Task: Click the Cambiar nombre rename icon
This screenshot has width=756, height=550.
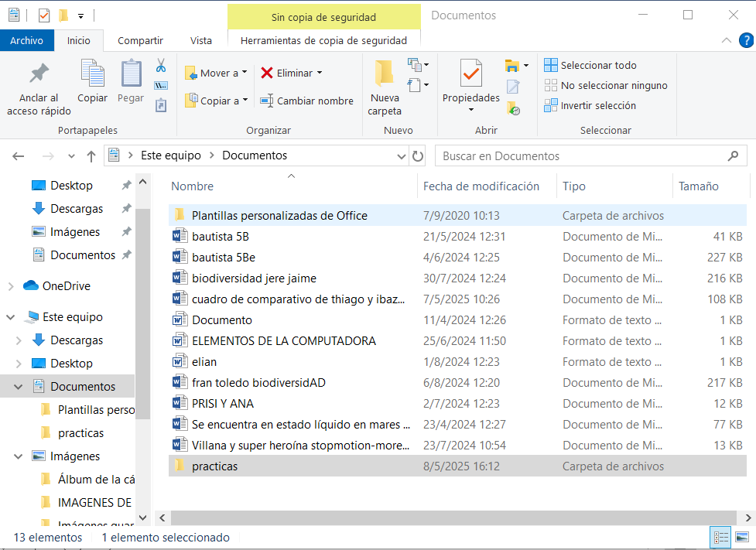Action: coord(267,101)
